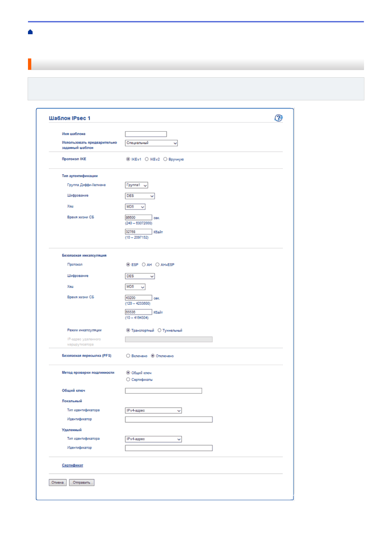
Task: Expand the remote identifier type IPv4-адрес dropdown
Action: [x=153, y=439]
